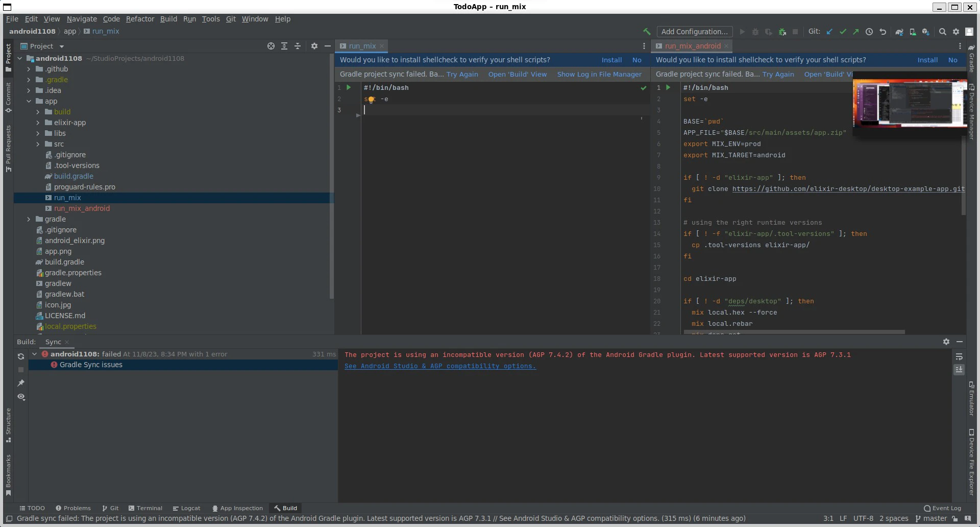Viewport: 980px width, 527px height.
Task: Switch to the run_mix_android editor tab
Action: [693, 46]
